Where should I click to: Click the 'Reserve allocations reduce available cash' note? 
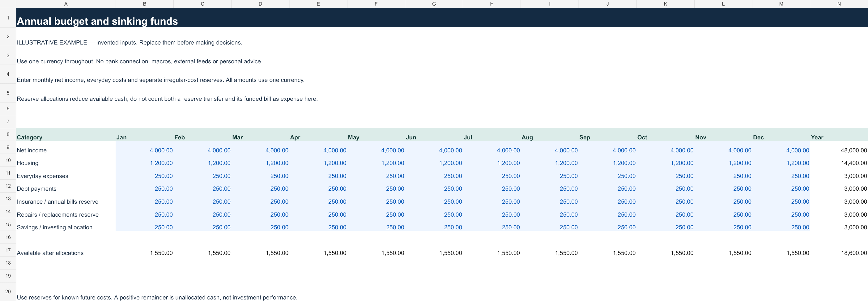(x=167, y=99)
